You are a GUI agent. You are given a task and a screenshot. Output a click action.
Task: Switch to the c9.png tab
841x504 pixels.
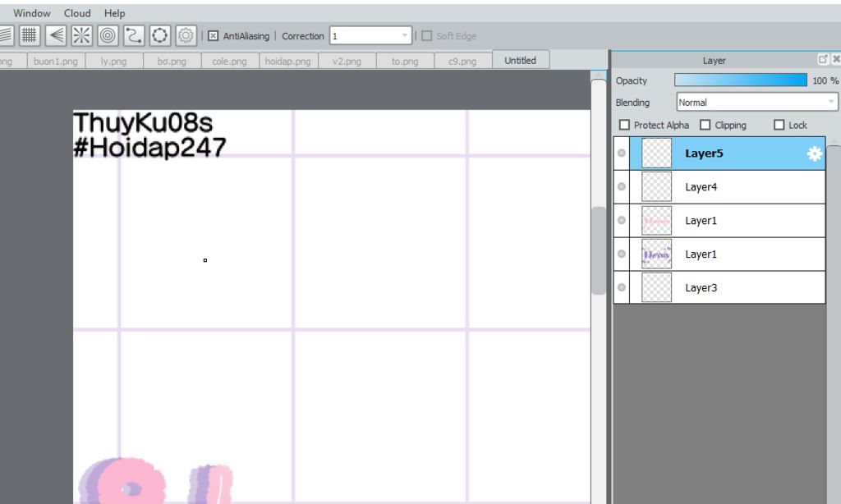tap(463, 61)
